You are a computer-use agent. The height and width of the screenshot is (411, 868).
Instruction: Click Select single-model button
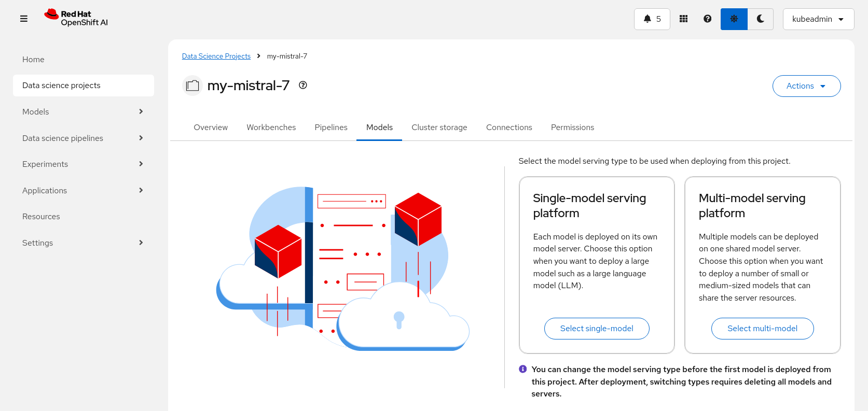(x=597, y=329)
